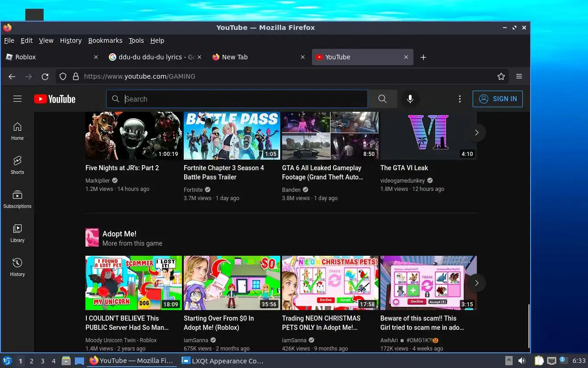Image resolution: width=588 pixels, height=368 pixels.
Task: Click the show desktop taskbar icon
Action: click(79, 361)
